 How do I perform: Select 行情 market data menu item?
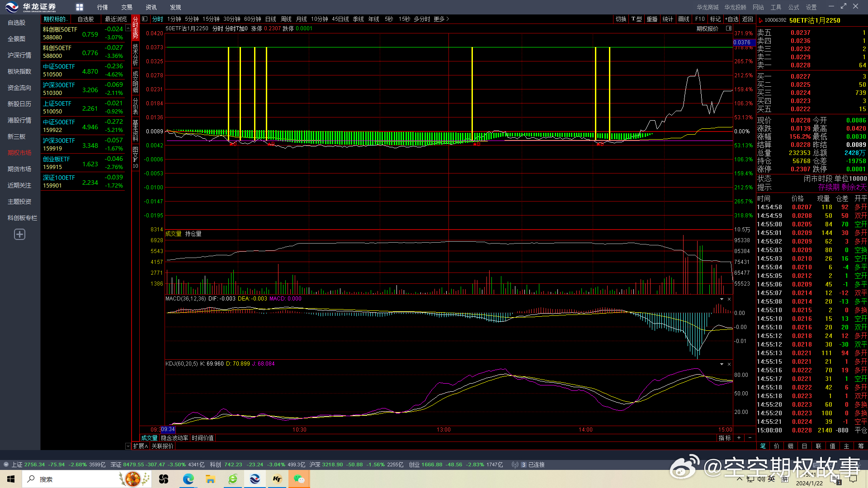[100, 7]
